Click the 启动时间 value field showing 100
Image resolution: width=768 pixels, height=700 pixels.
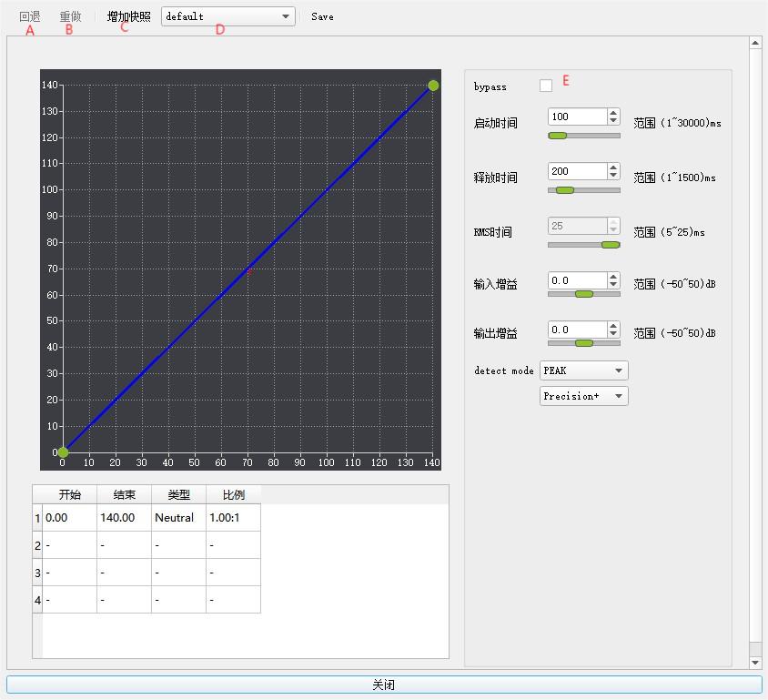(577, 117)
